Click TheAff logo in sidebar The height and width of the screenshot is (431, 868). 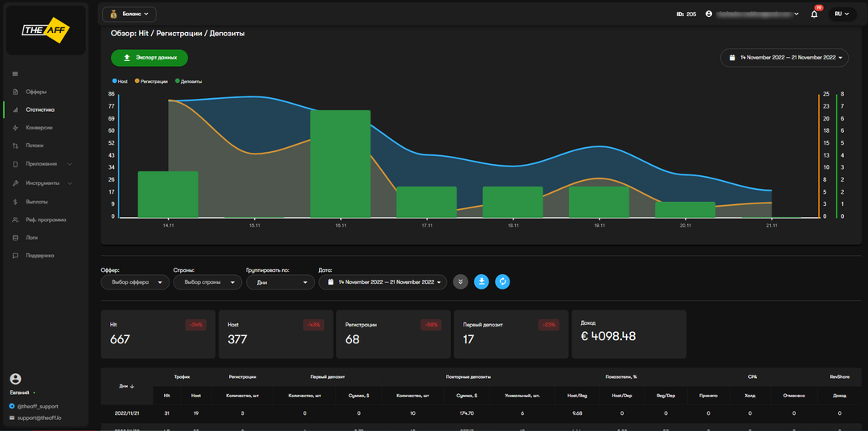pos(45,31)
